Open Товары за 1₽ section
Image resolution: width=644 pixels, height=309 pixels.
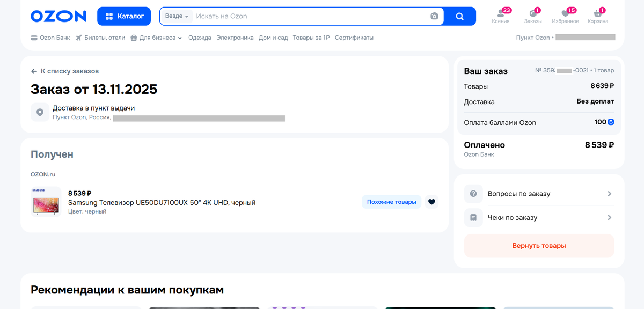pyautogui.click(x=311, y=38)
